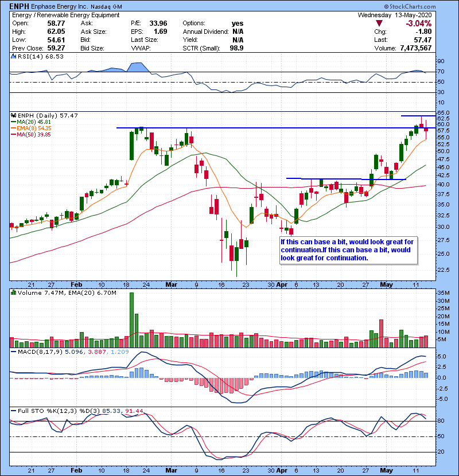The image size is (459, 476).
Task: Click the Volume value 7,473,567
Action: coord(416,48)
